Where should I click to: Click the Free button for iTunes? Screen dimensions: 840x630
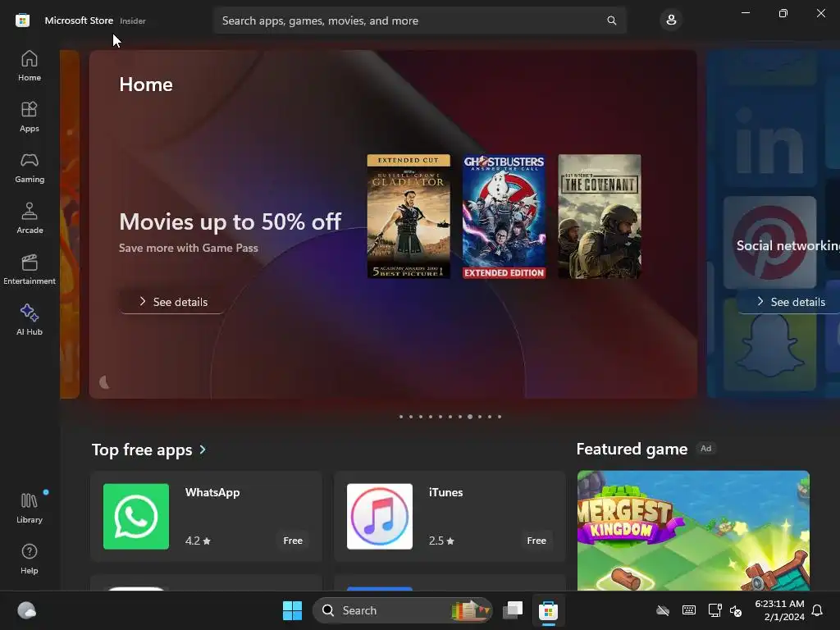[x=536, y=541]
